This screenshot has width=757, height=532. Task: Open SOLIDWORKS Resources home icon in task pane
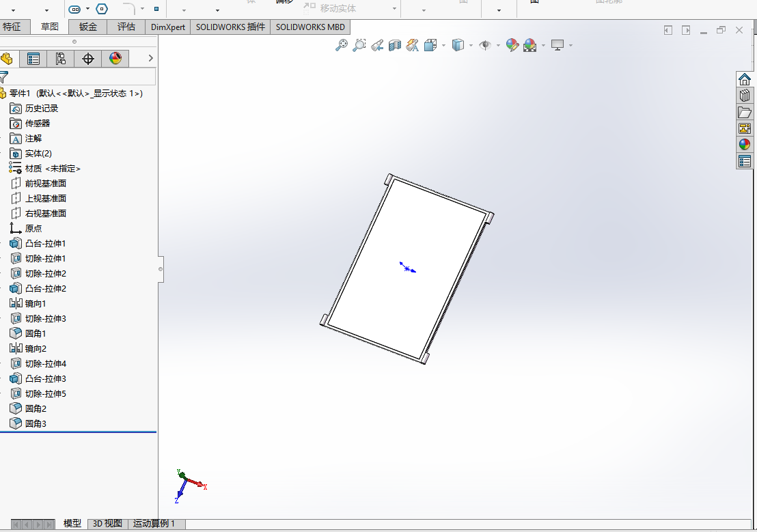click(x=745, y=79)
